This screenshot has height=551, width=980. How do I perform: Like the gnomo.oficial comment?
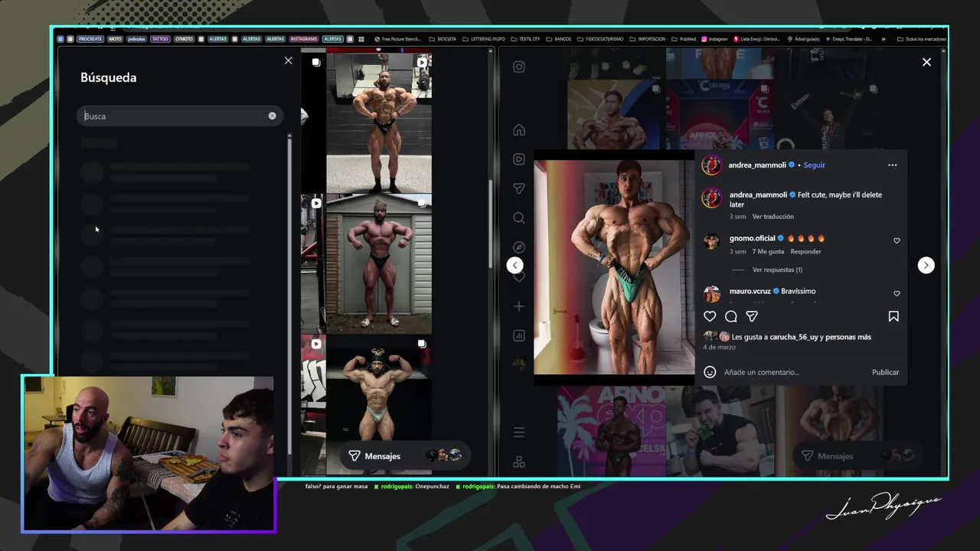(897, 240)
